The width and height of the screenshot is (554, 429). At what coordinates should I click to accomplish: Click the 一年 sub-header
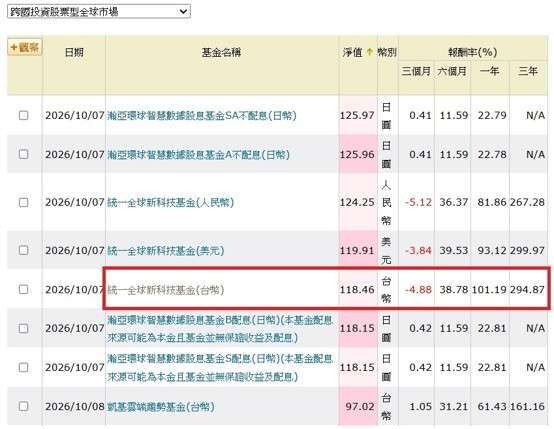(x=489, y=71)
